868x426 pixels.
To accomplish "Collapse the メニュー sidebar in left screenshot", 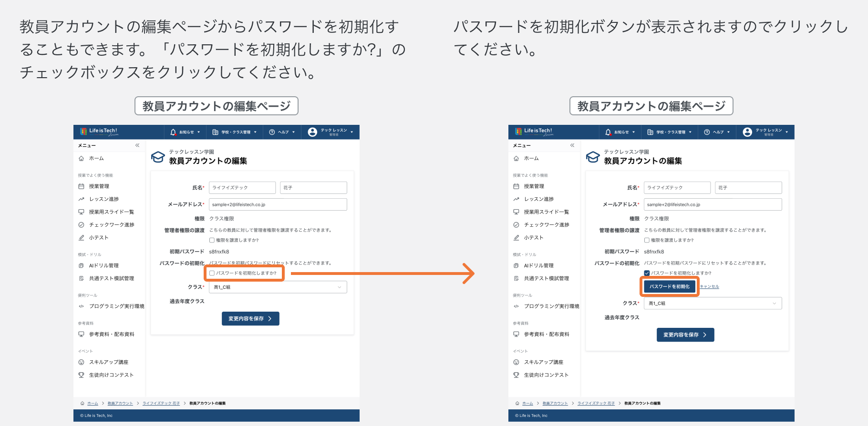I will coord(137,145).
